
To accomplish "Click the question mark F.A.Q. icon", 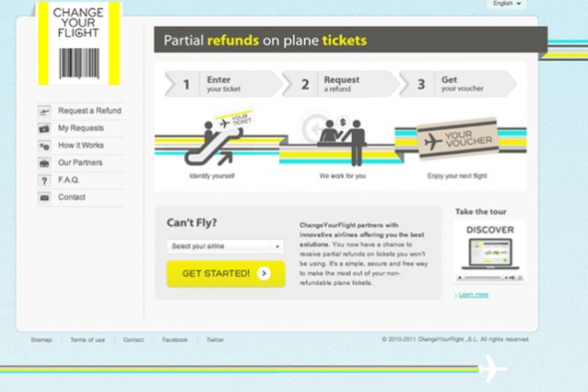I will [x=44, y=181].
